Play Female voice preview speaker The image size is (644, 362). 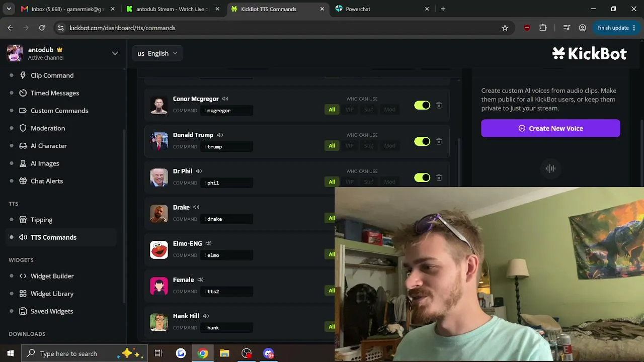(x=200, y=280)
